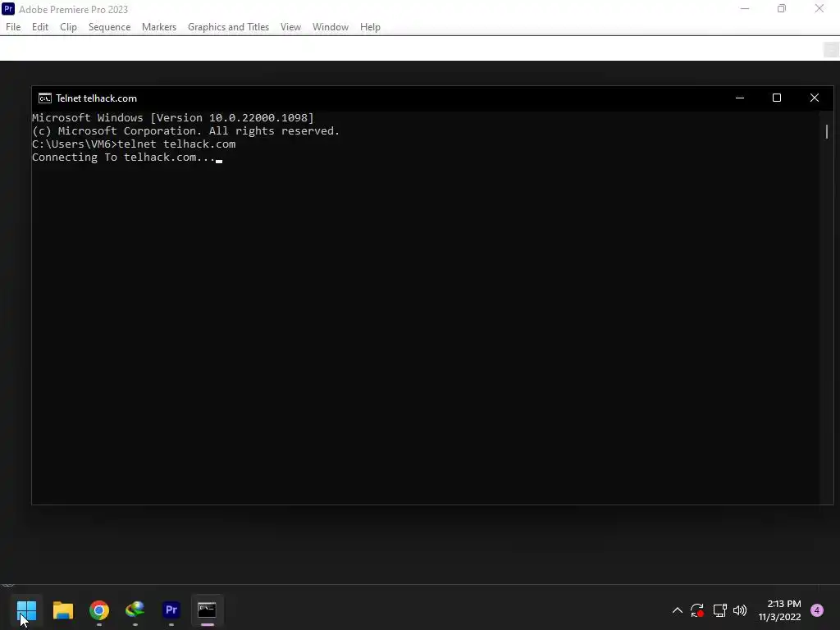Open the Markers menu
The width and height of the screenshot is (840, 630).
tap(159, 27)
